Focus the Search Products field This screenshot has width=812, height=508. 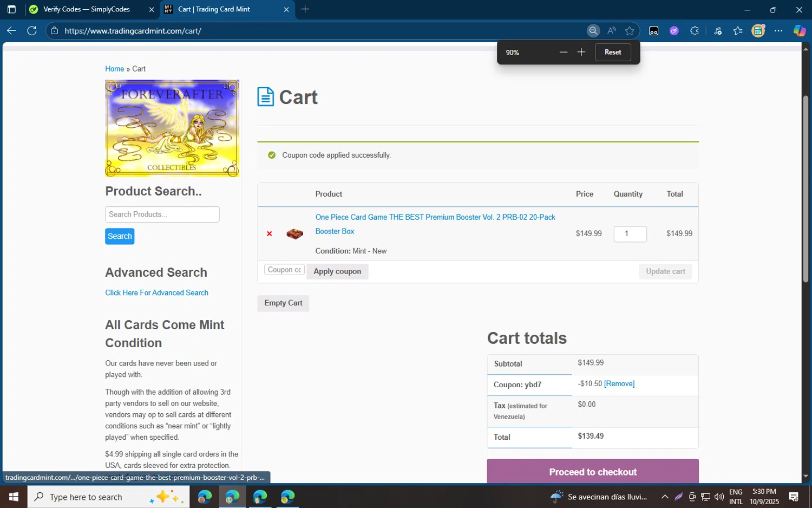click(x=162, y=214)
